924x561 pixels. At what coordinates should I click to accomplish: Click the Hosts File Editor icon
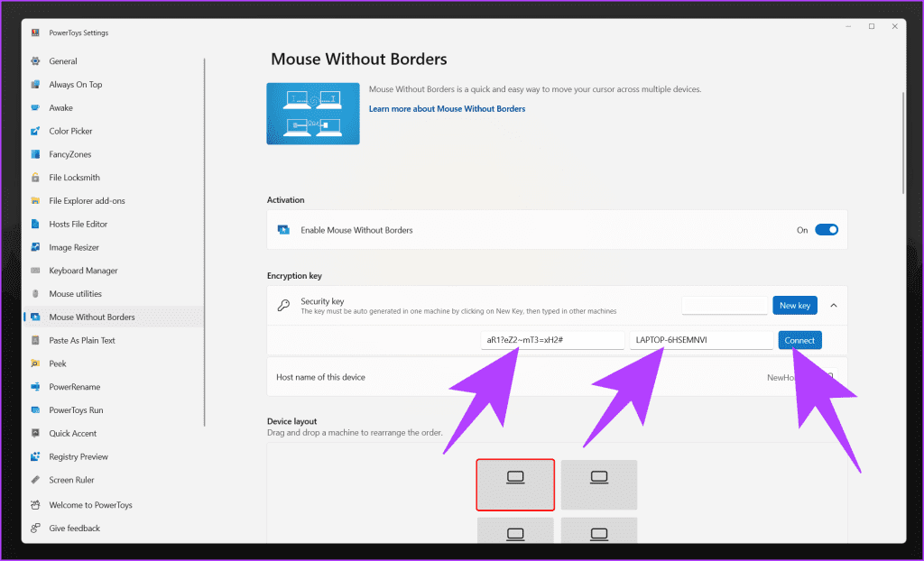coord(35,224)
